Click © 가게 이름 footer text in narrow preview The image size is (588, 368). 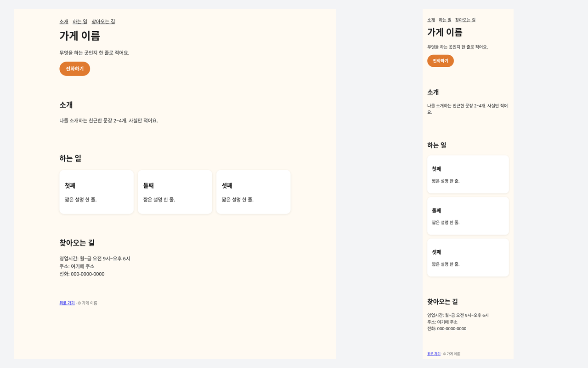tap(452, 354)
